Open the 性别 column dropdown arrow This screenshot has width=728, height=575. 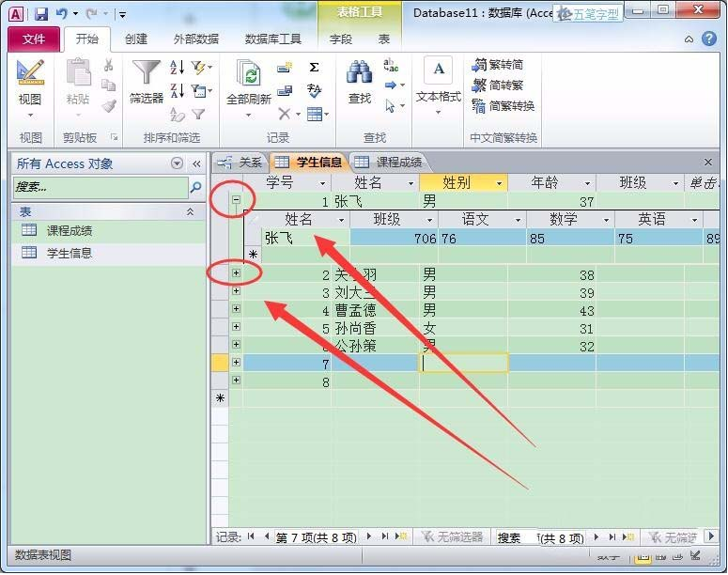499,183
